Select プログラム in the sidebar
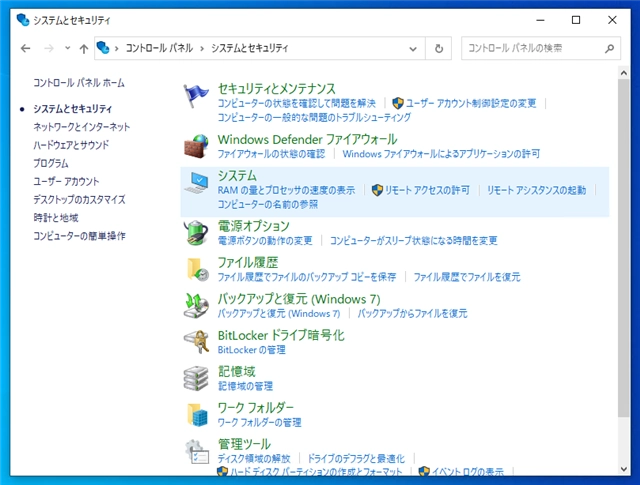 point(51,163)
